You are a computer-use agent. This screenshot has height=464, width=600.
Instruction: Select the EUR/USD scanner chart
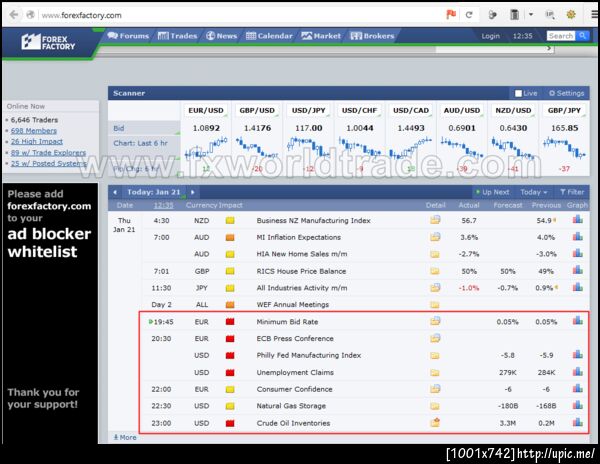click(206, 148)
